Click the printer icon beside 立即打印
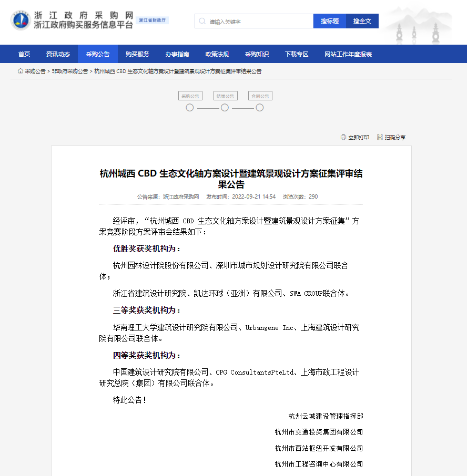 (343, 137)
